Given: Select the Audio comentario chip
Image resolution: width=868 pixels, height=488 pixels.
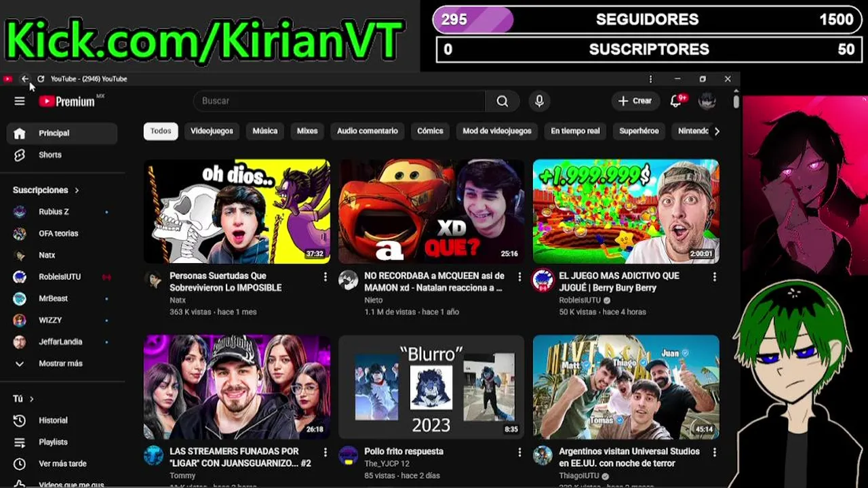Looking at the screenshot, I should pos(368,131).
